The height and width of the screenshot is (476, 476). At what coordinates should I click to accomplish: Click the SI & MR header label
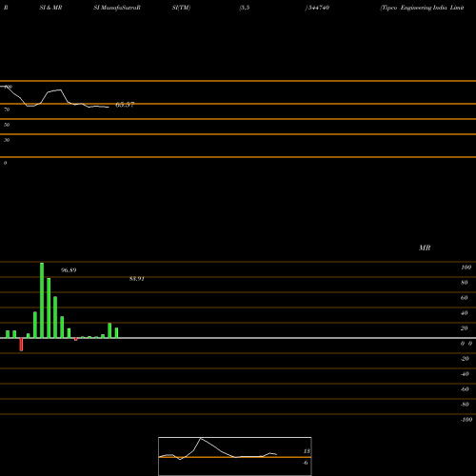[50, 8]
